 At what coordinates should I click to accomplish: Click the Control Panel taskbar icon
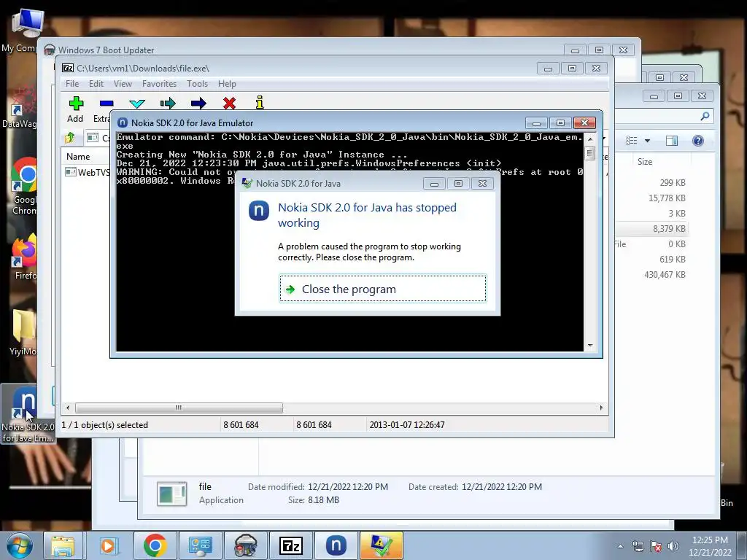pos(200,545)
